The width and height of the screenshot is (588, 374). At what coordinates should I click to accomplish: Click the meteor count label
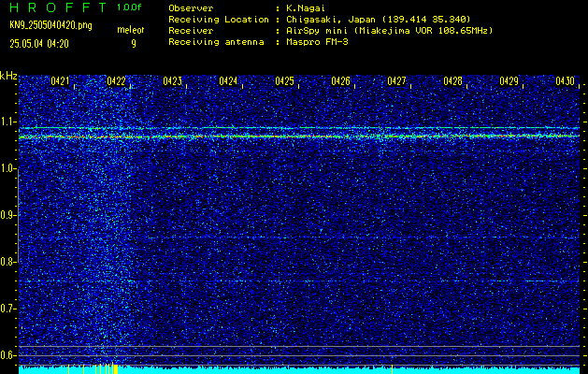[131, 30]
